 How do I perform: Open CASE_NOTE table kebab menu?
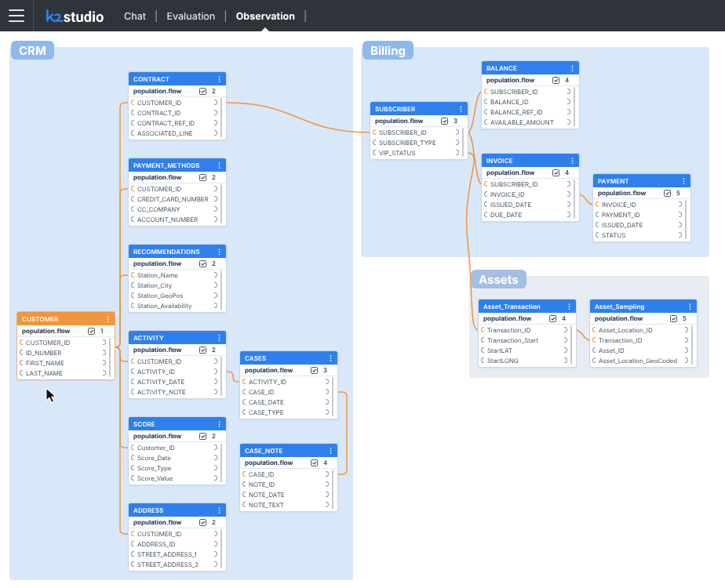click(330, 451)
